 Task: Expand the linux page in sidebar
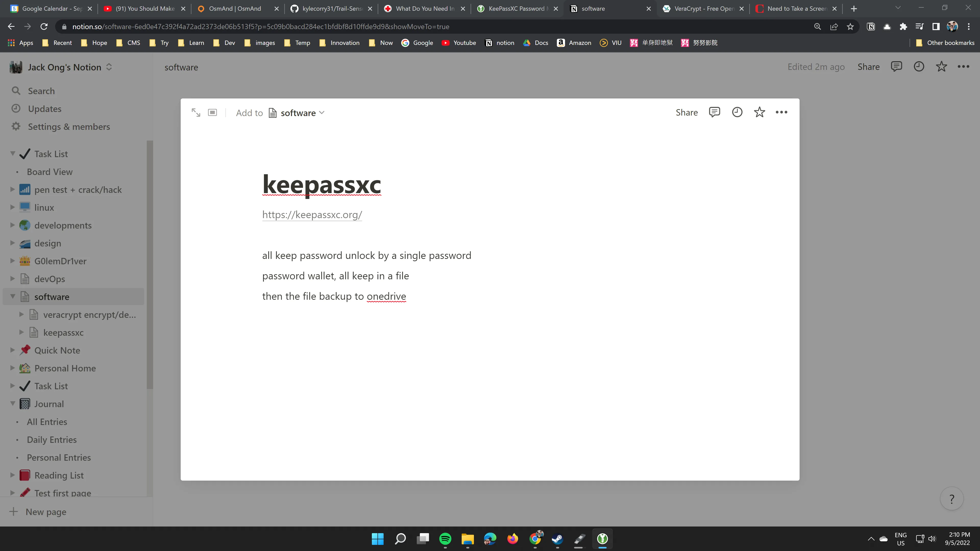click(x=13, y=207)
